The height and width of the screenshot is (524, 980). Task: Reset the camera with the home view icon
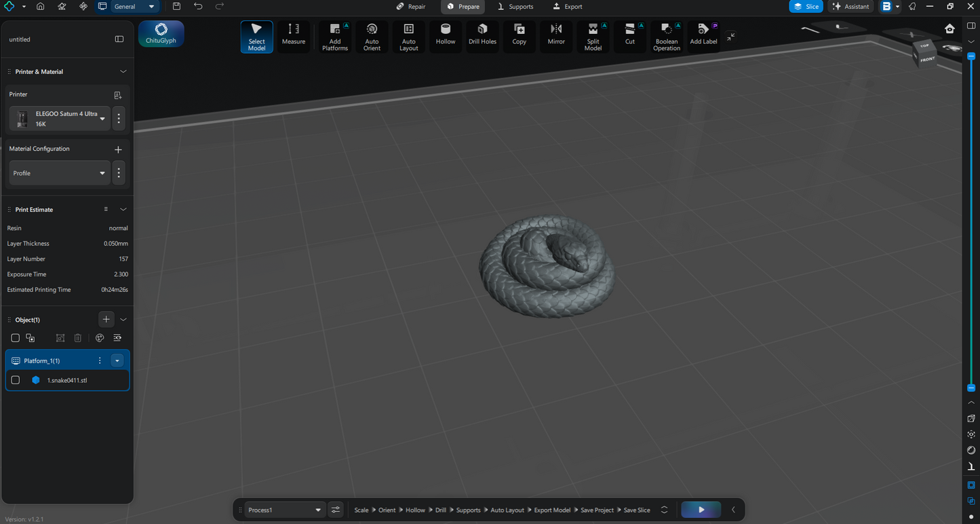(x=949, y=29)
